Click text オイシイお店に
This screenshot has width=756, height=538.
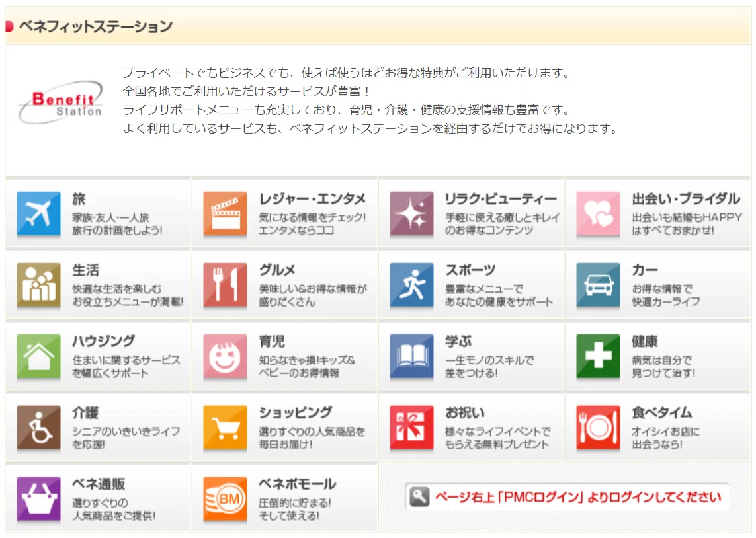[665, 432]
